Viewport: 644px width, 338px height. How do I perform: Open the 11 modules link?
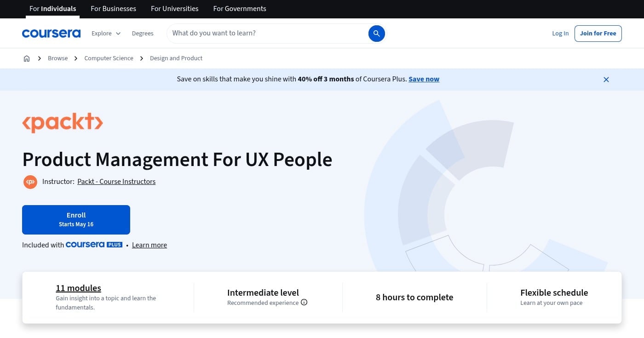[x=79, y=288]
